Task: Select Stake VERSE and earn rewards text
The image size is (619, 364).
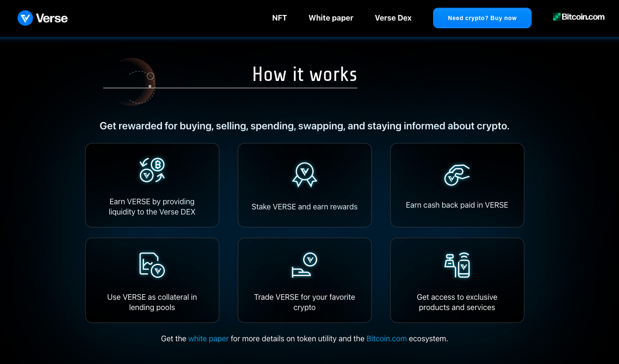Action: click(x=305, y=207)
